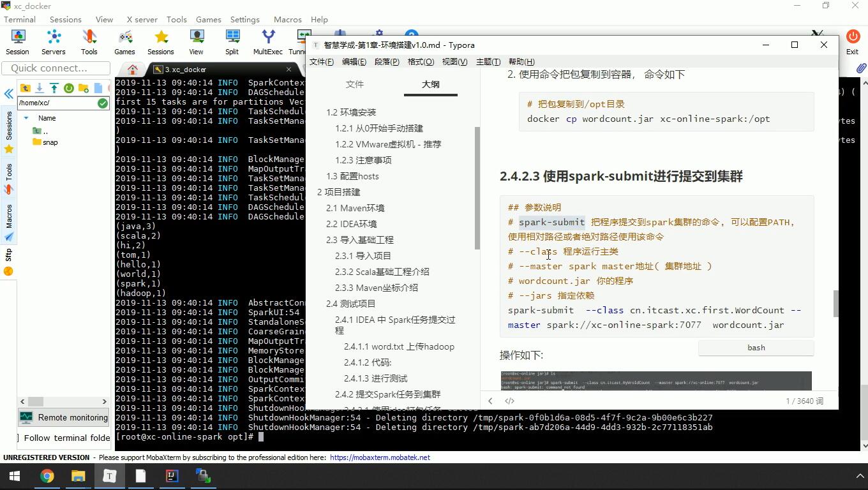Switch to the 文件 sidebar tab
Screen dimensions: 868x490
[x=355, y=84]
